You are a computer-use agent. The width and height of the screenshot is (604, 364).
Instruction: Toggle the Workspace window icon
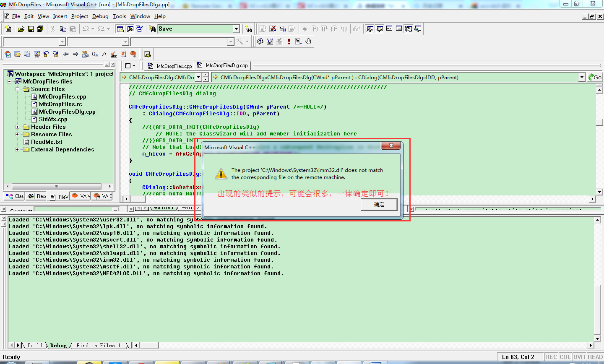coord(120,29)
